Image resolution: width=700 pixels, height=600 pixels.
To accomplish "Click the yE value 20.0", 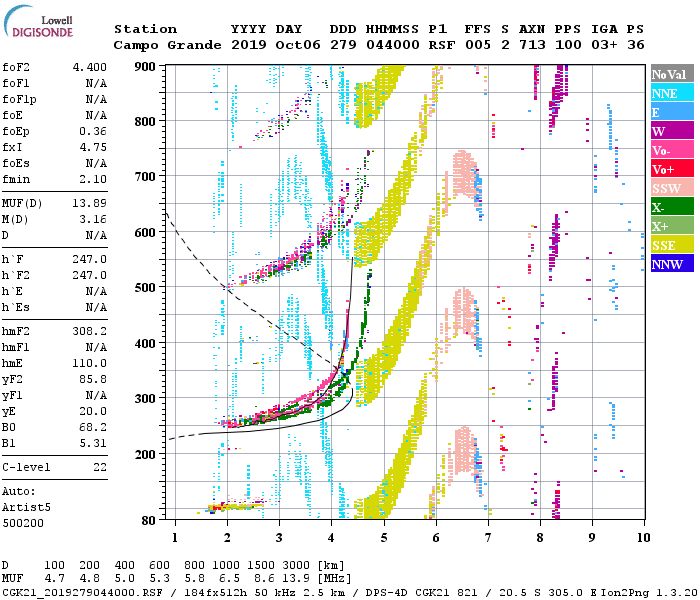I will [x=93, y=412].
